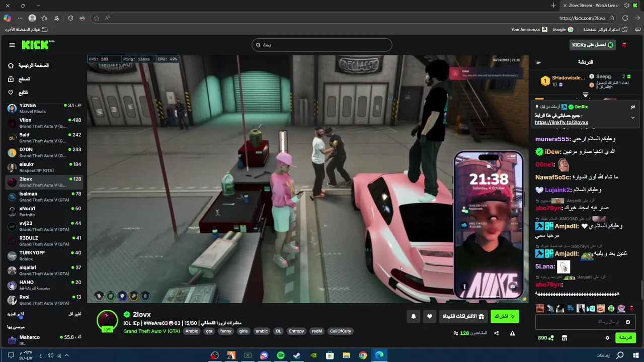This screenshot has width=644, height=362.
Task: Click the Windows Start button
Action: point(636,355)
